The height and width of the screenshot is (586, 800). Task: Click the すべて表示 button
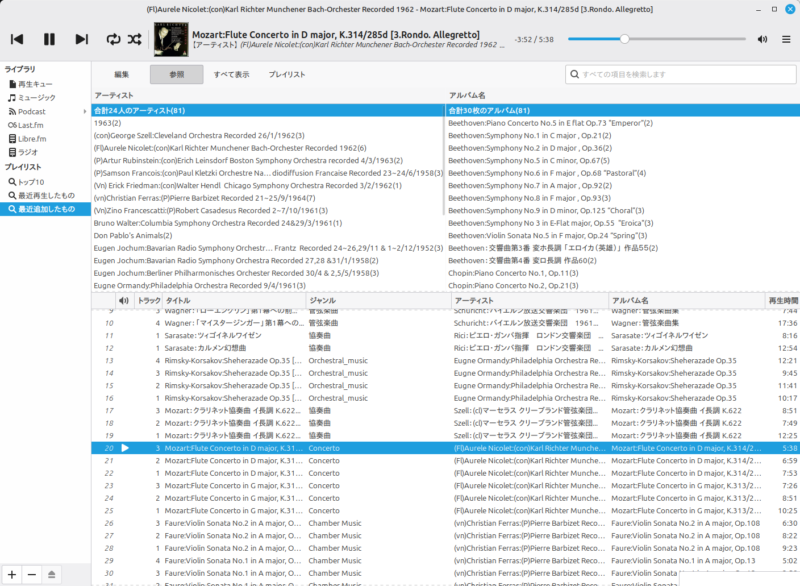point(231,75)
